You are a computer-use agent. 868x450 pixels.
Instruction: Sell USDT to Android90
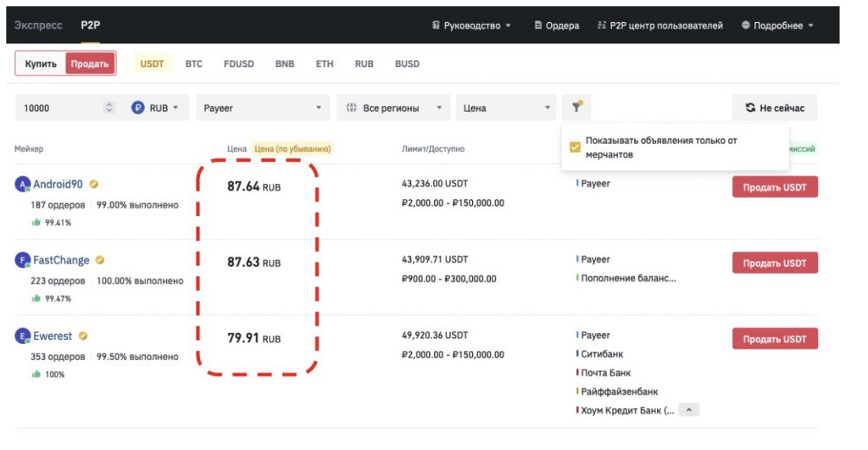pos(775,187)
